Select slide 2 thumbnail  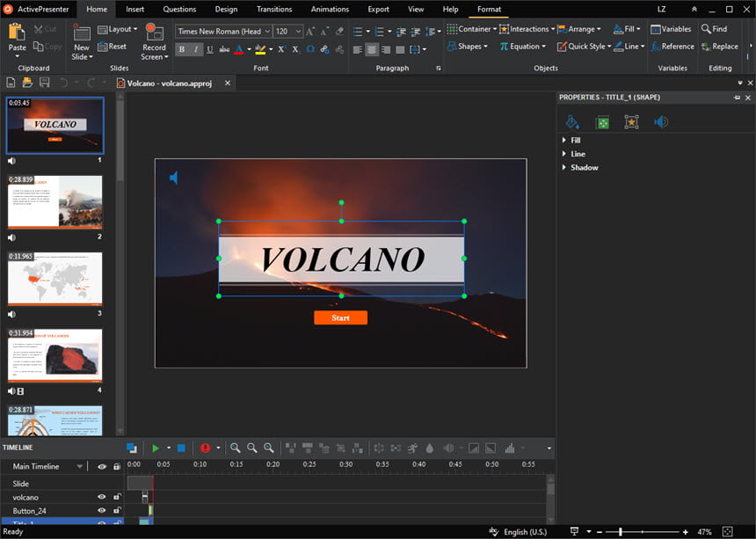click(55, 201)
